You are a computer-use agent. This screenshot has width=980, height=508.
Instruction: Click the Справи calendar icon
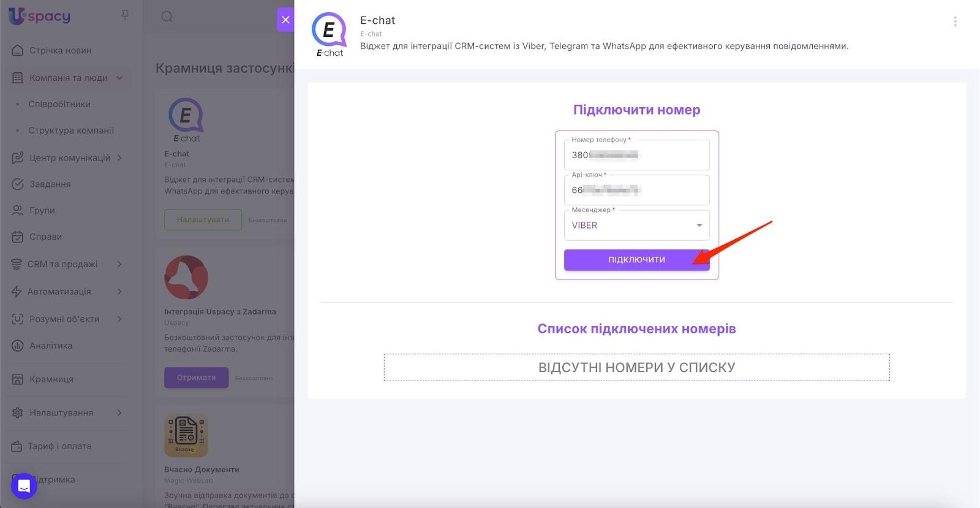tap(18, 237)
